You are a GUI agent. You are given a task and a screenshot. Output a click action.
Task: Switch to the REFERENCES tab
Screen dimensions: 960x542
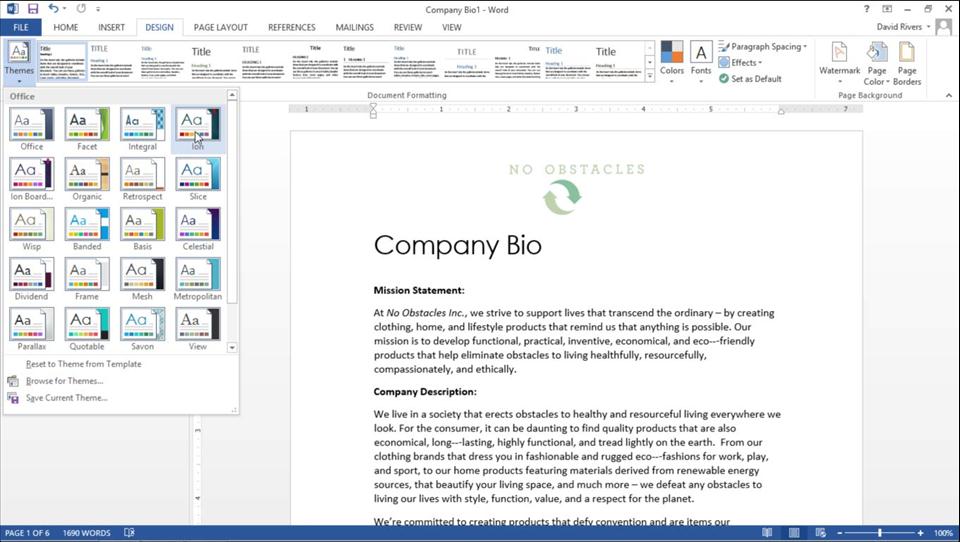[291, 28]
